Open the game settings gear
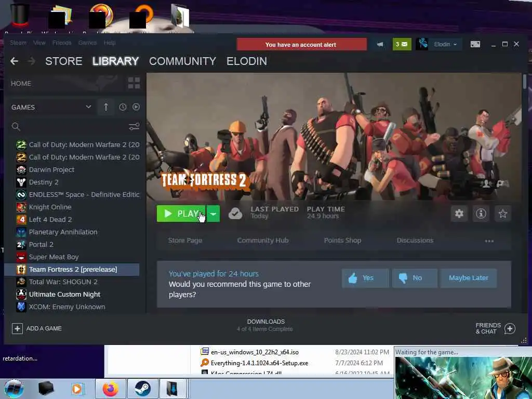Viewport: 532px width, 399px height. (459, 214)
